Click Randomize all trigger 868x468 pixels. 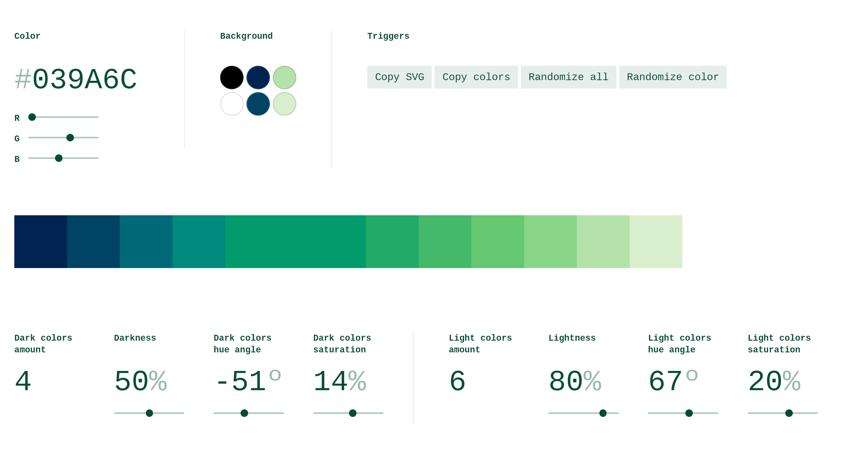568,77
